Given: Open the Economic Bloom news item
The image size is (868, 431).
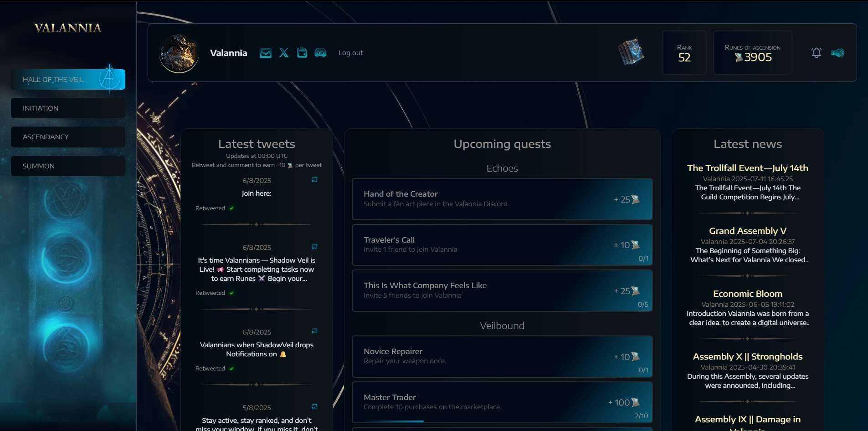Looking at the screenshot, I should click(x=748, y=294).
